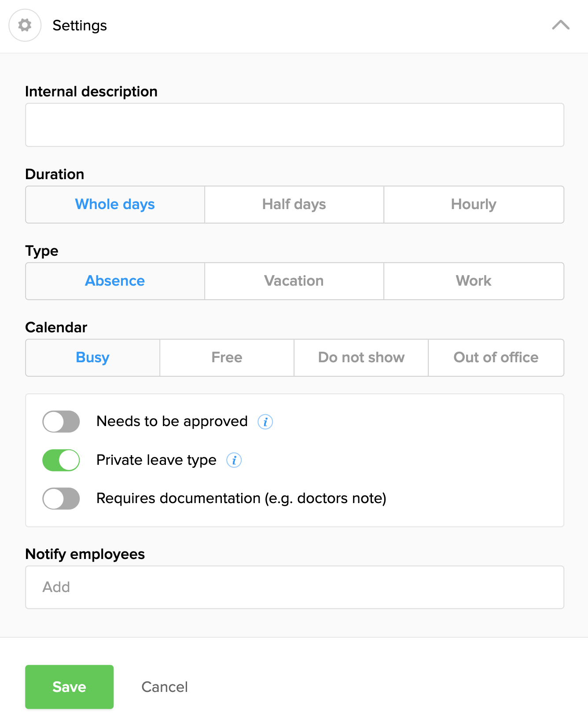The image size is (588, 728).
Task: Choose Half days duration option
Action: pos(294,205)
